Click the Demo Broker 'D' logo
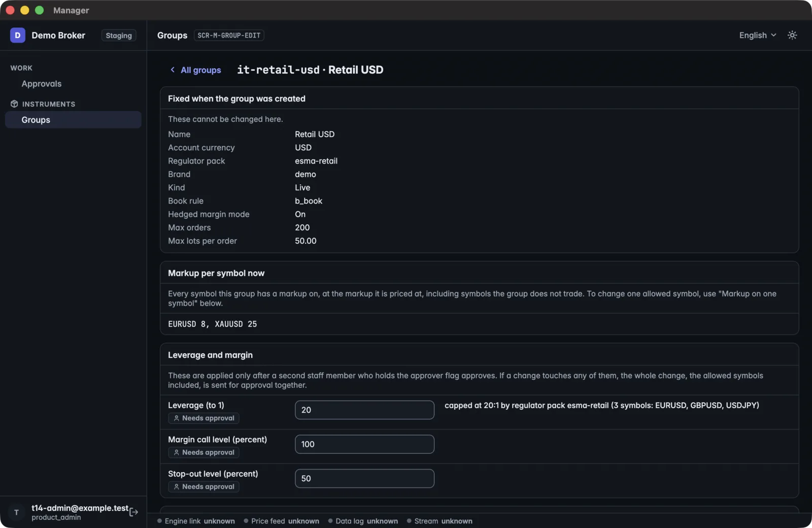 (18, 35)
